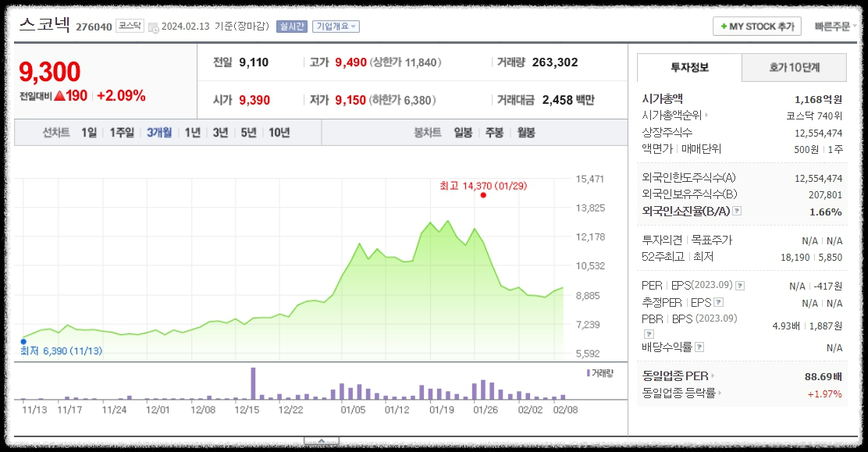Click the arrow icon next to 동일업종 등락률
The width and height of the screenshot is (868, 452).
(x=720, y=393)
